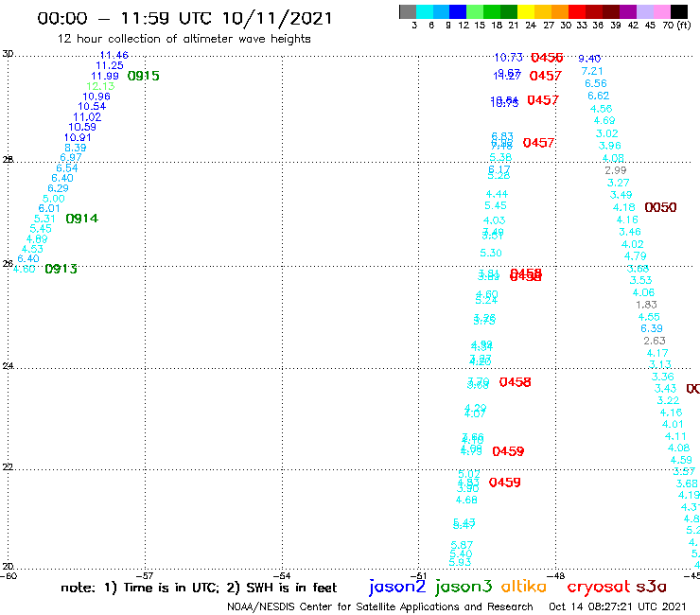Click the longitude axis label '-57'
The height and width of the screenshot is (615, 700).
pos(145,576)
